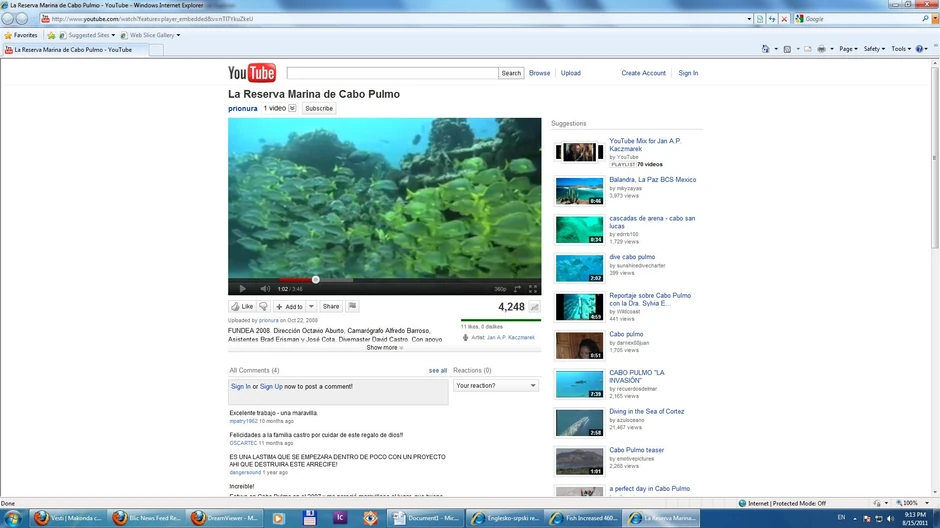Screen dimensions: 940x528
Task: Click the pop-out player icon
Action: pyautogui.click(x=518, y=289)
